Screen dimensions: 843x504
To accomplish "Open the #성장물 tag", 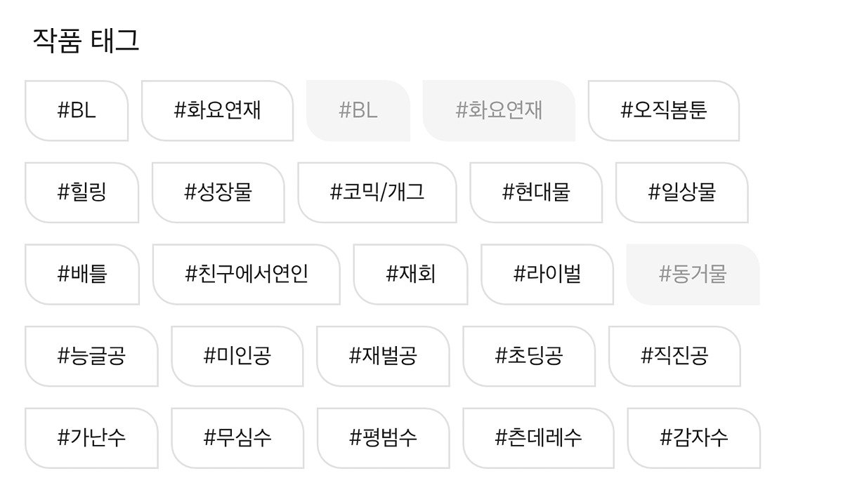I will (x=218, y=192).
